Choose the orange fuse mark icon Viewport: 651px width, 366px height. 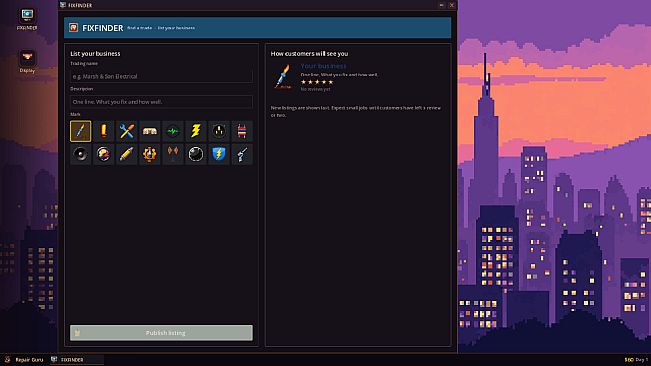[x=104, y=131]
